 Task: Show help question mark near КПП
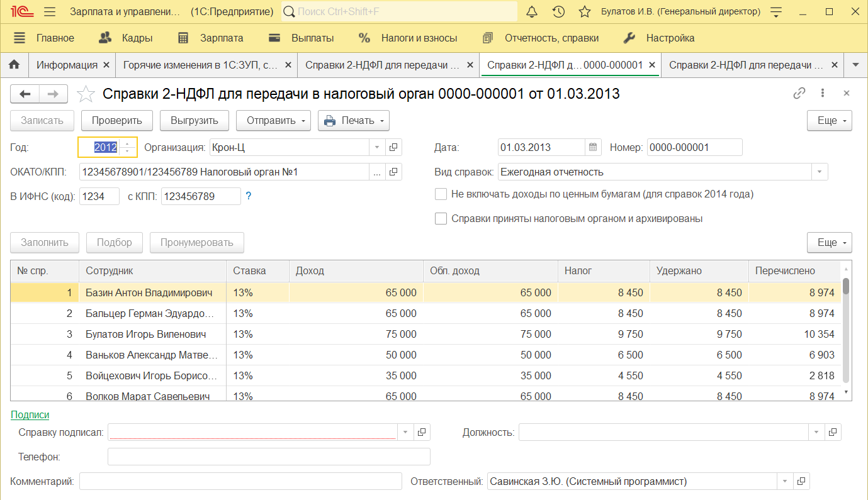(x=249, y=196)
